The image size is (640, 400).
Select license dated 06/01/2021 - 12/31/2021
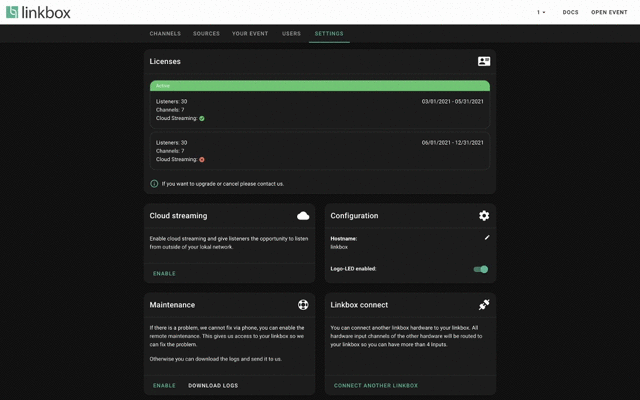coord(320,151)
